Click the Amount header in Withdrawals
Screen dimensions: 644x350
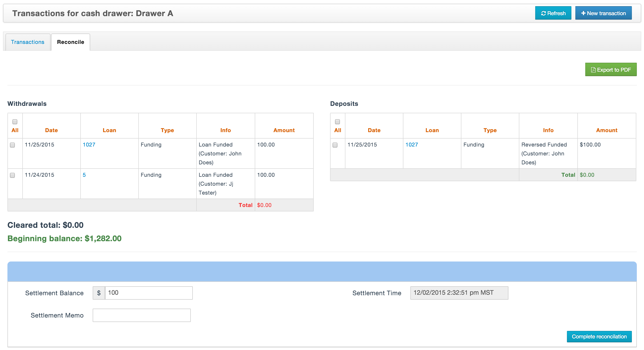[284, 130]
